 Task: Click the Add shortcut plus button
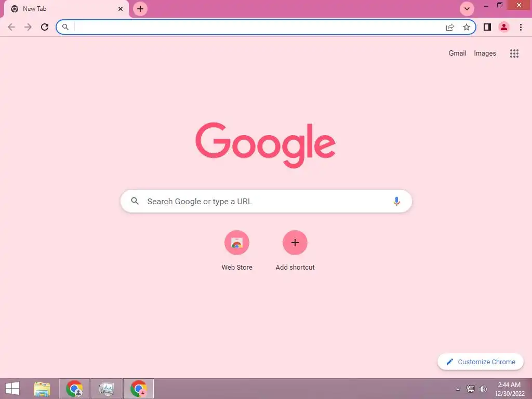[x=295, y=243]
